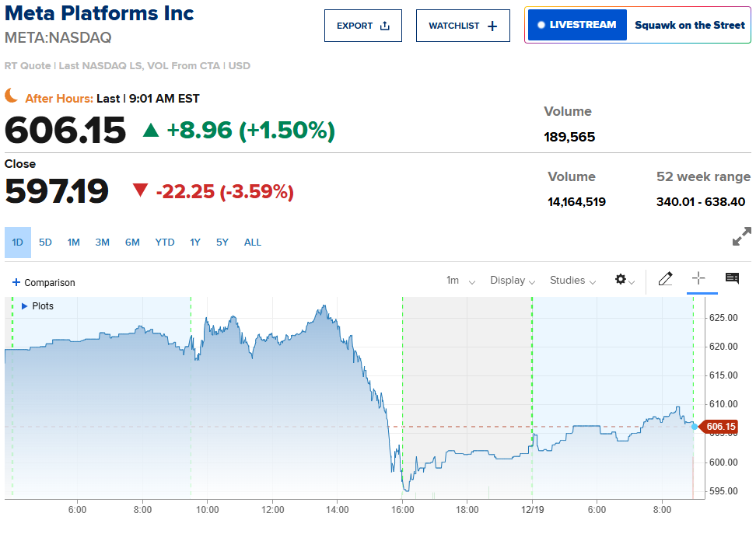Screen dimensions: 756x534
Task: Open the Display dropdown menu
Action: coord(513,281)
